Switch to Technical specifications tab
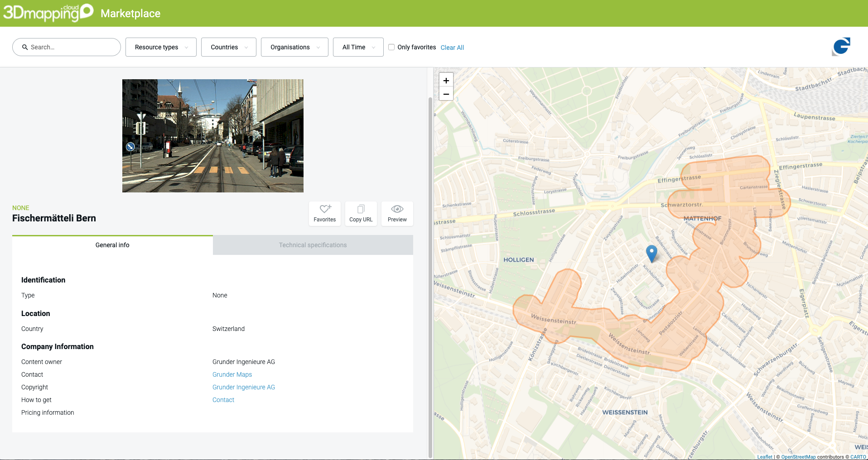 [x=313, y=245]
